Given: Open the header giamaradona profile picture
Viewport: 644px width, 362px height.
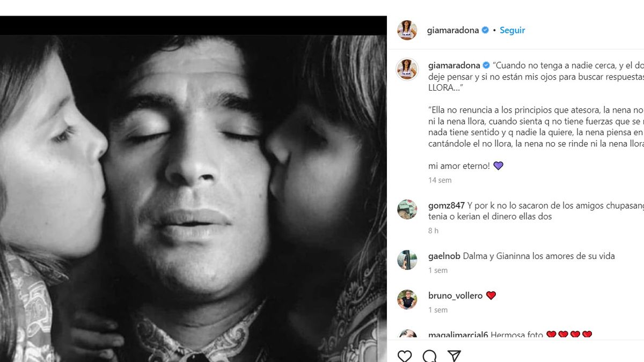Looking at the screenshot, I should [407, 30].
